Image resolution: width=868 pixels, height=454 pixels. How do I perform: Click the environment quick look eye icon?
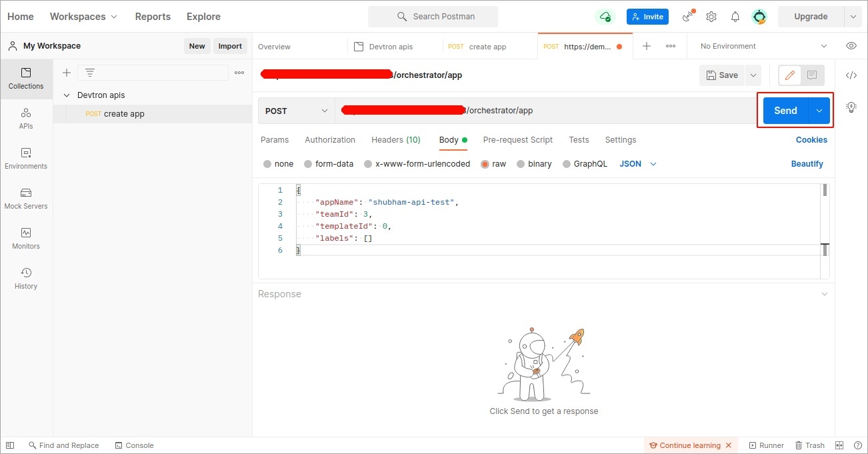[851, 46]
